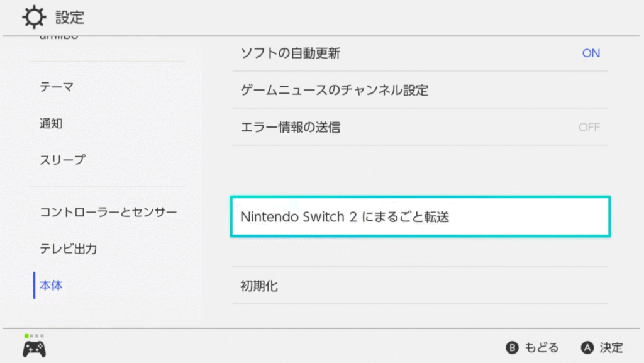Open the テーマ sidebar menu item
Screen dimensions: 644x363
(57, 87)
